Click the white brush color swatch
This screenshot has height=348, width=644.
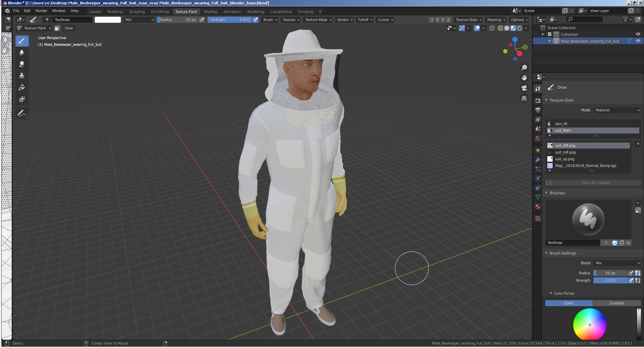click(108, 20)
